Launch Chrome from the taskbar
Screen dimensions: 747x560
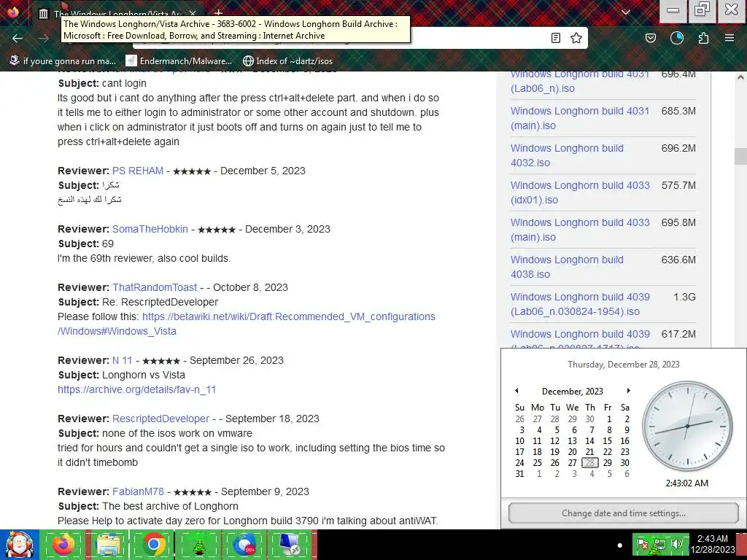[x=153, y=545]
